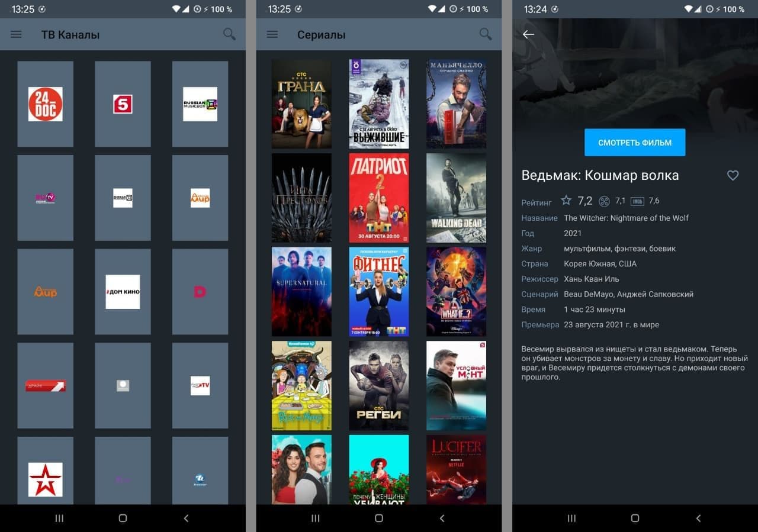Tap the Сериалы screen title
Image resolution: width=758 pixels, height=532 pixels.
pos(321,35)
